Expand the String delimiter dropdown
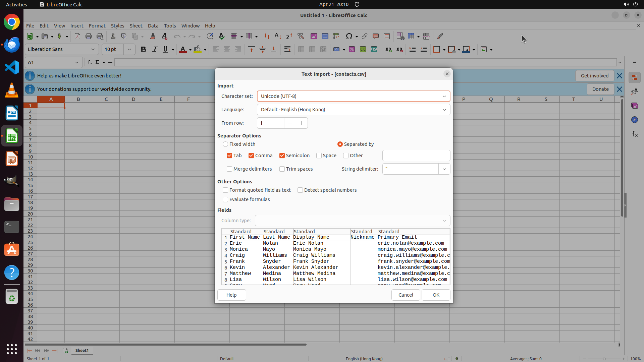Image resolution: width=644 pixels, height=362 pixels. 444,169
